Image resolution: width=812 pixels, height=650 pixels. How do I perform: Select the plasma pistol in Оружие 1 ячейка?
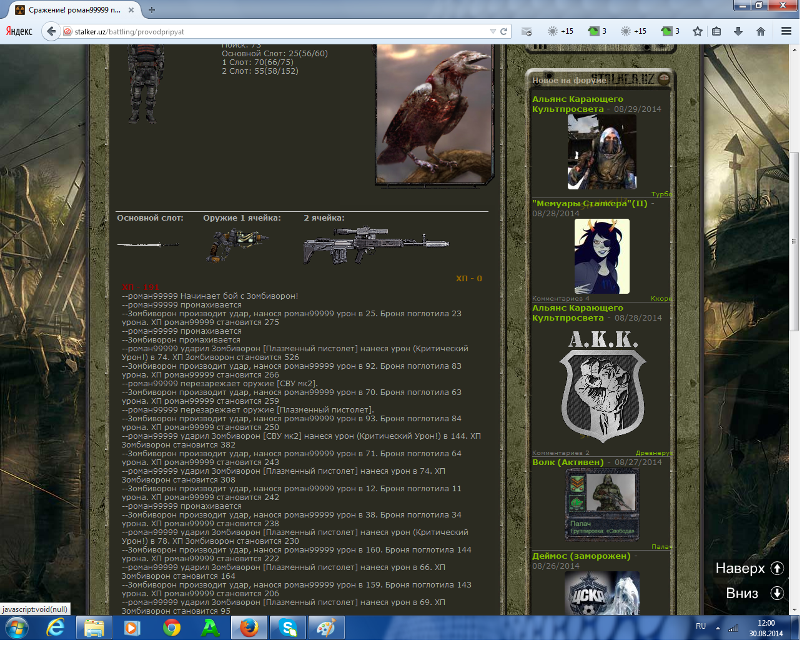tap(238, 245)
